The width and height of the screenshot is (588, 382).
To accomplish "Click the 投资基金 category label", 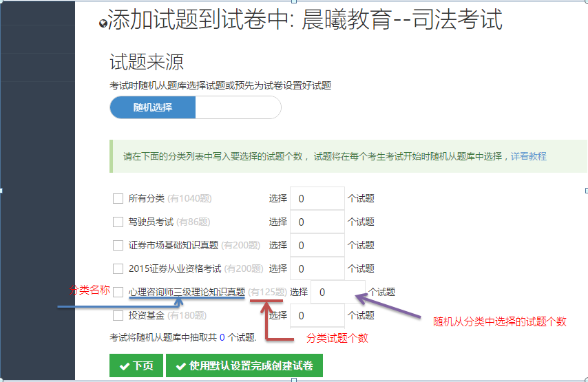I will tap(146, 315).
